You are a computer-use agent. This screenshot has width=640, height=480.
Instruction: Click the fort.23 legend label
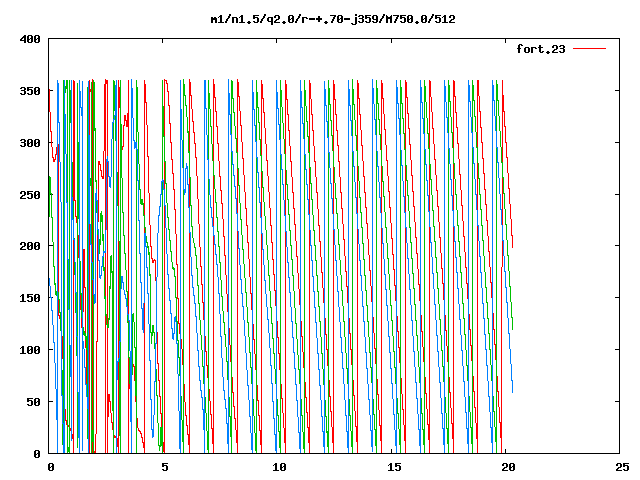pyautogui.click(x=540, y=49)
